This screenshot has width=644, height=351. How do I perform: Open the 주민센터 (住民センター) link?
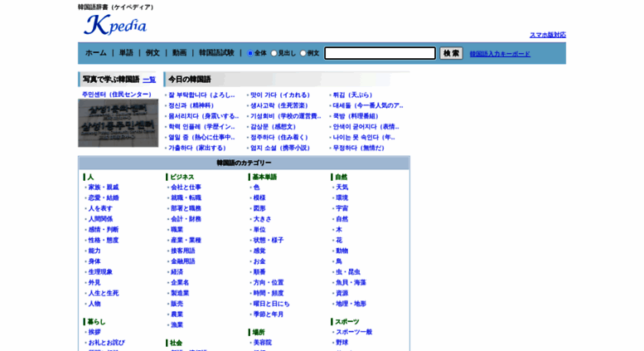[117, 95]
